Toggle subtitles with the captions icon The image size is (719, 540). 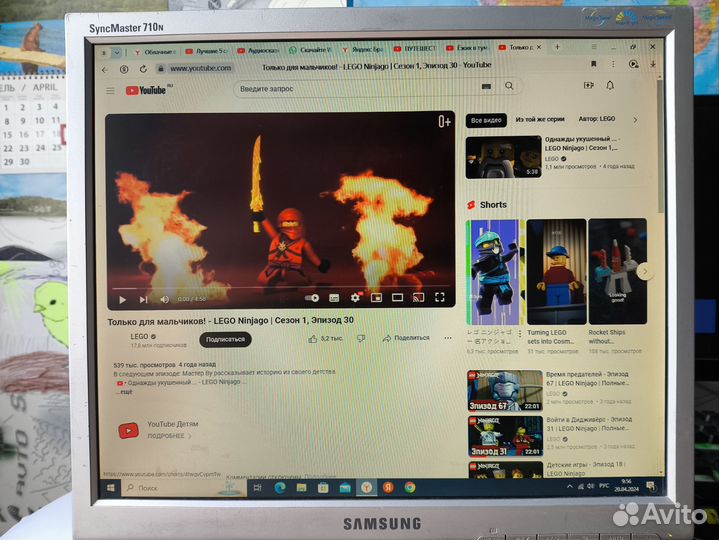point(334,298)
